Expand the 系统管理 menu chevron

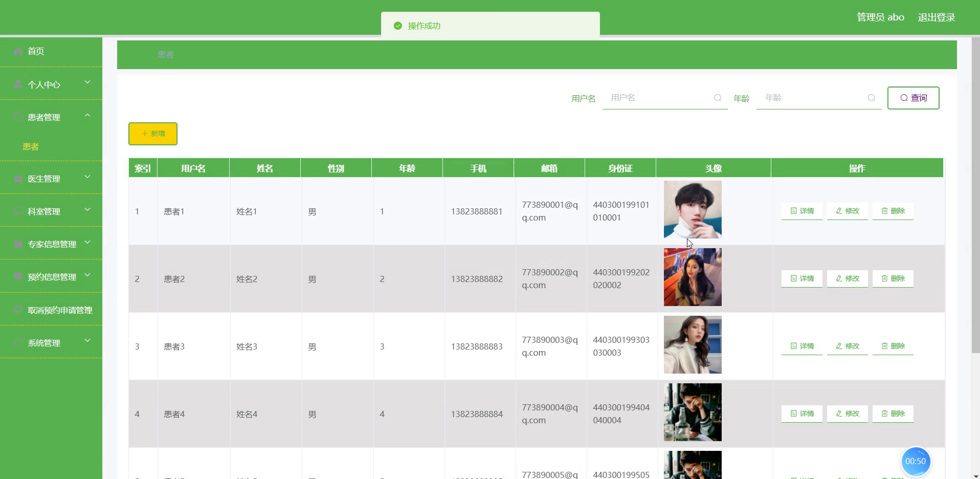pos(87,340)
